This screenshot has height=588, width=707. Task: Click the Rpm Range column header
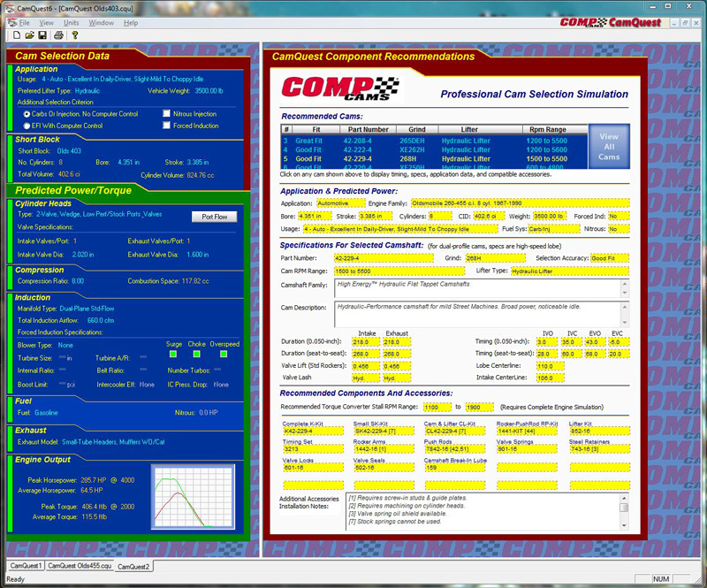[x=547, y=129]
